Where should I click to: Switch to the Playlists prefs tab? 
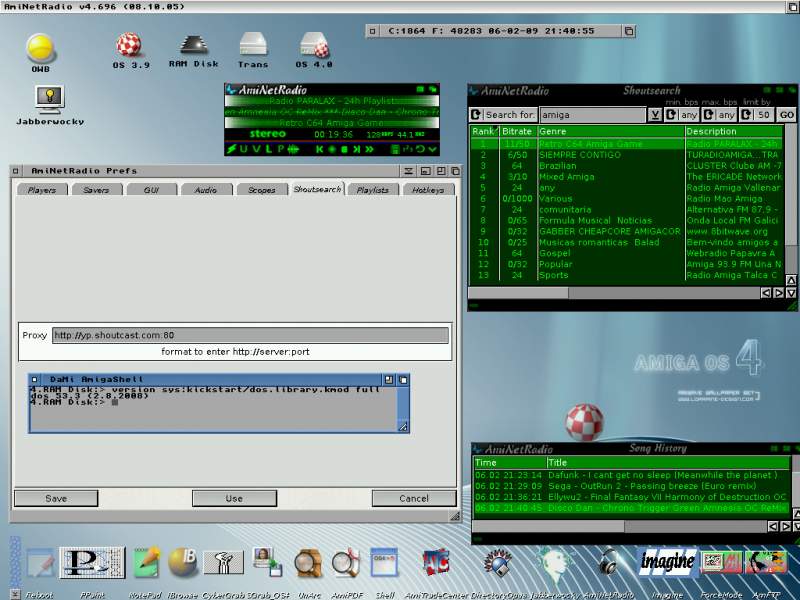[372, 189]
